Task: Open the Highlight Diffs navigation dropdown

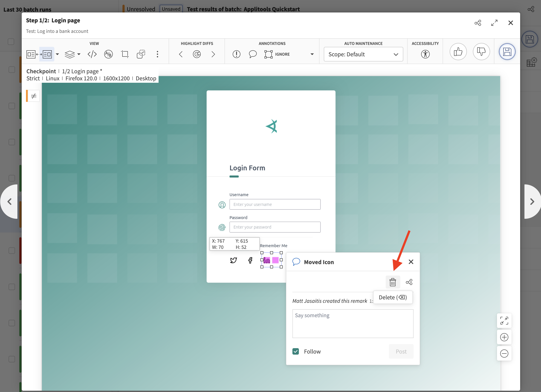Action: 196,54
